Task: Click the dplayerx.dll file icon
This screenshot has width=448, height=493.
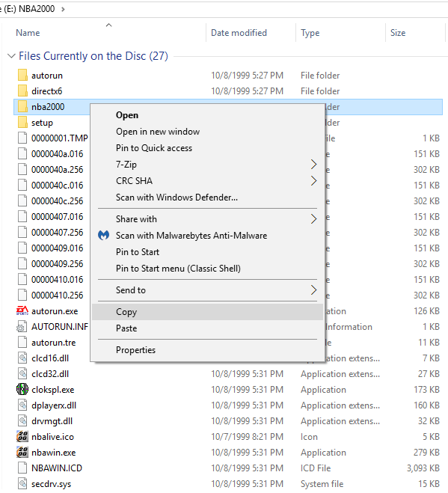Action: (22, 405)
